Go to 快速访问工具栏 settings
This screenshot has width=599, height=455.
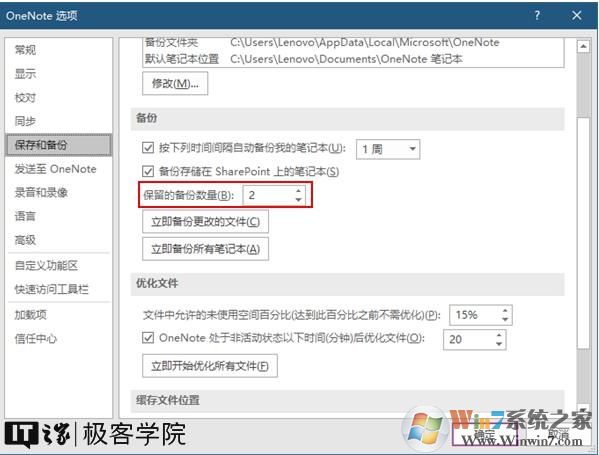51,289
